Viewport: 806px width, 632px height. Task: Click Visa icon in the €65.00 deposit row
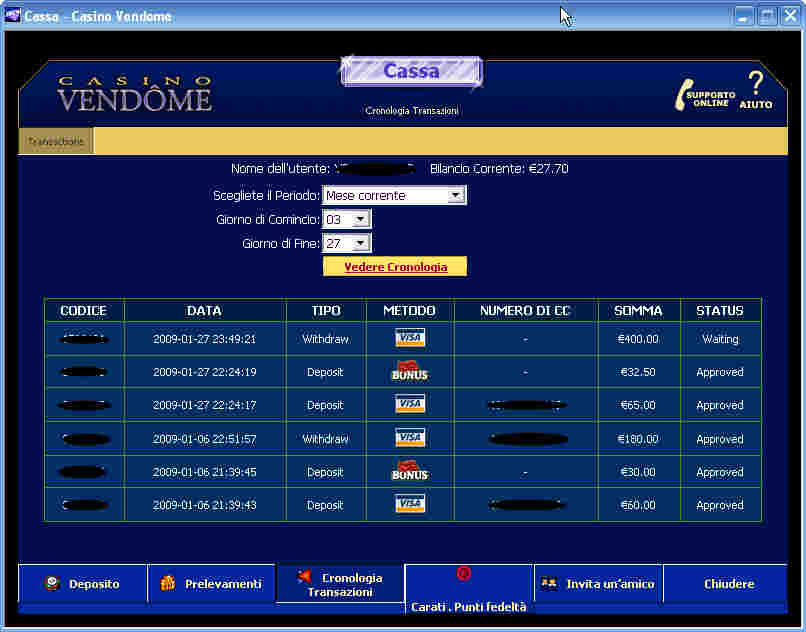410,404
